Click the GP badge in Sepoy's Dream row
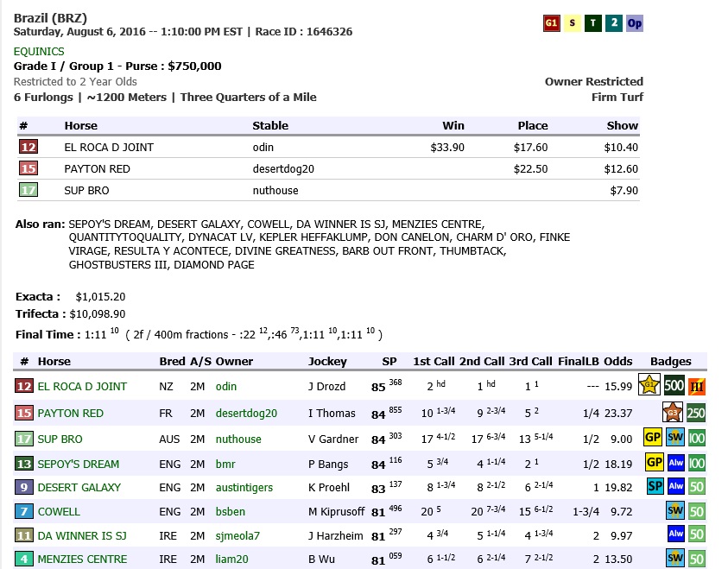The width and height of the screenshot is (728, 569). 655,462
